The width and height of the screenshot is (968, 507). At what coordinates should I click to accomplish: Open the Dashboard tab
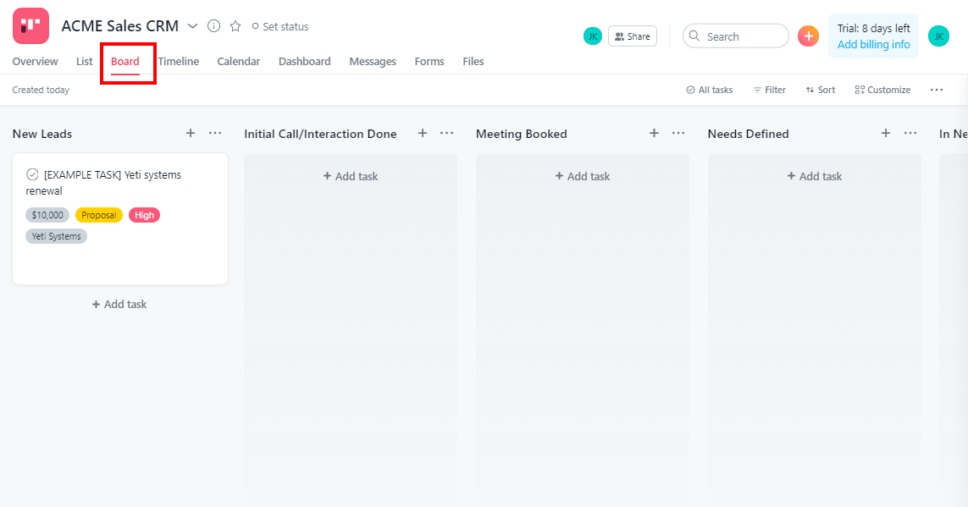[304, 61]
